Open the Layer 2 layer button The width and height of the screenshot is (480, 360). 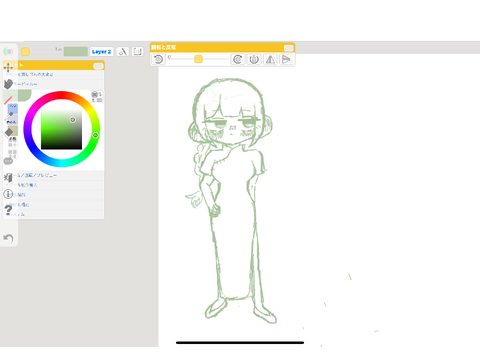coord(102,52)
